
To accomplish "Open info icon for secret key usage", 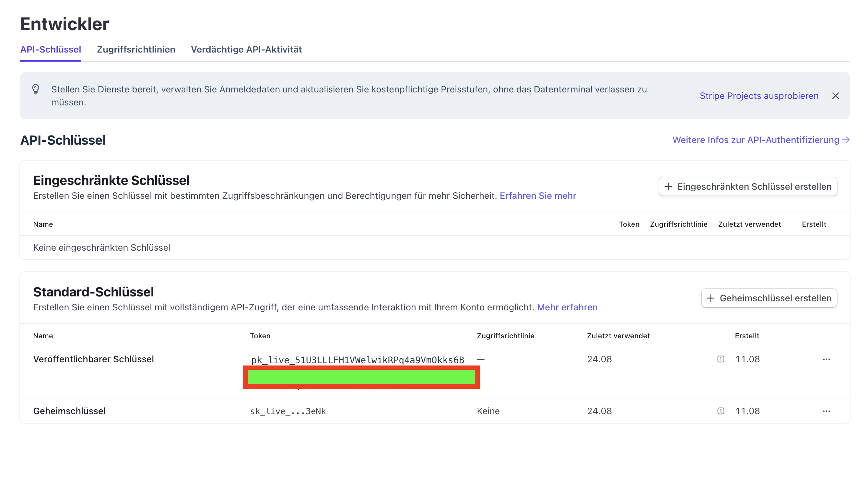I will coord(721,411).
